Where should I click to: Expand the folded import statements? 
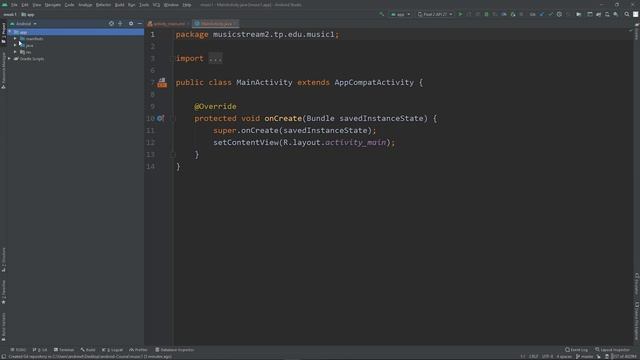[215, 59]
